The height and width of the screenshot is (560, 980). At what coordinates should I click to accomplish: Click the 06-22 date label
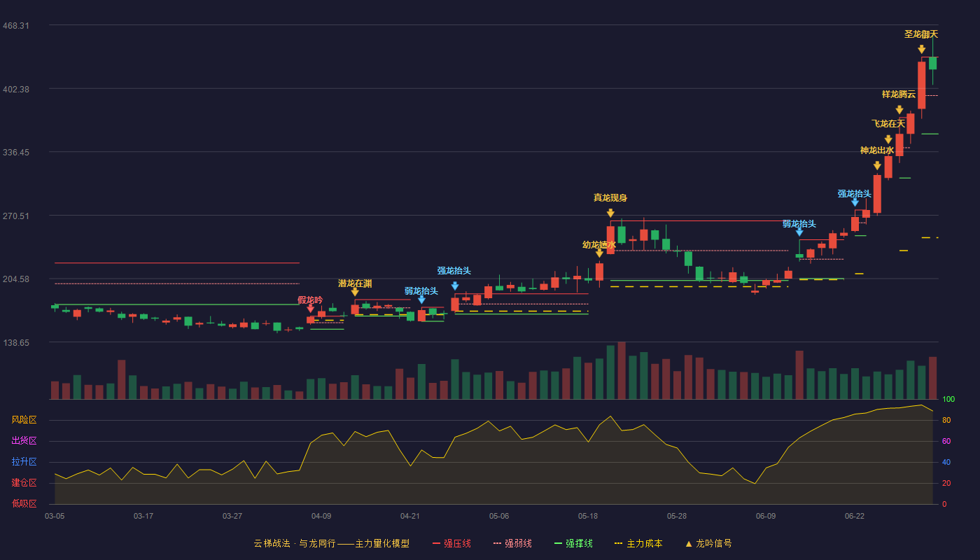click(855, 516)
